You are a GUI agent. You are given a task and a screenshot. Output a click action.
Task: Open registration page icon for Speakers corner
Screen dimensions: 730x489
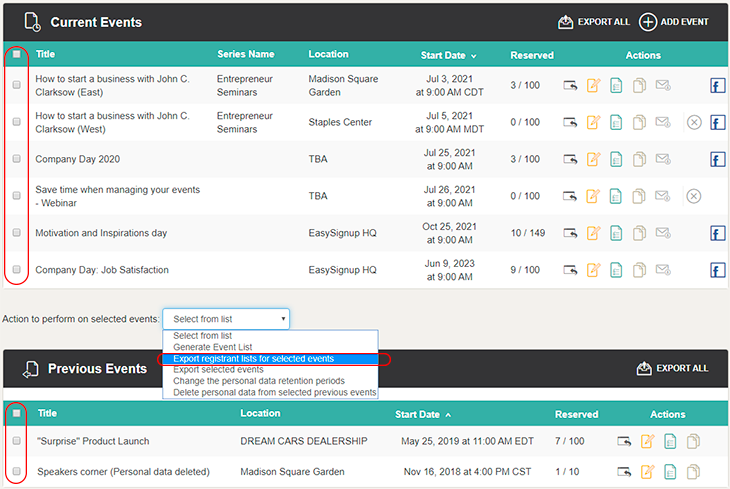click(624, 472)
